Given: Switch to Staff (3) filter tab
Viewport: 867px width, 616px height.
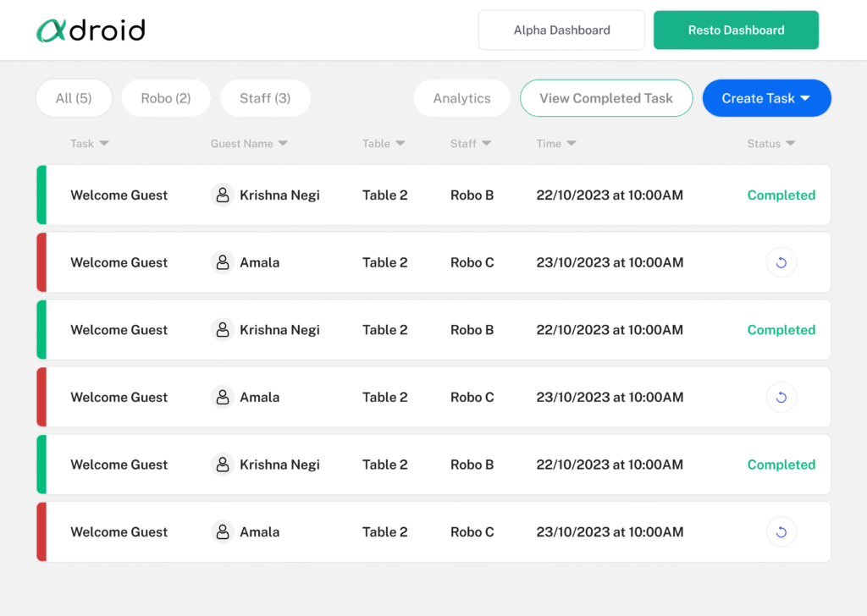Looking at the screenshot, I should [265, 98].
